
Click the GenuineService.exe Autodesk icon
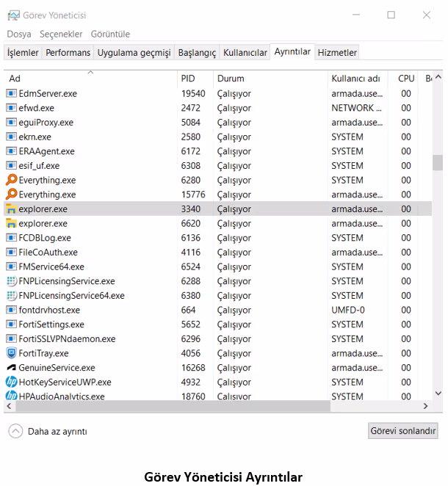click(x=11, y=368)
